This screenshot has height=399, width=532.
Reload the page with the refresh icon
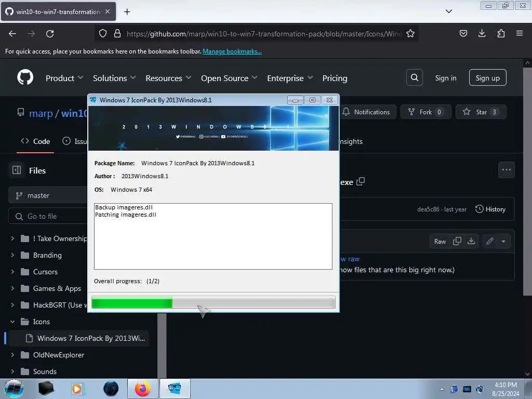pyautogui.click(x=50, y=34)
